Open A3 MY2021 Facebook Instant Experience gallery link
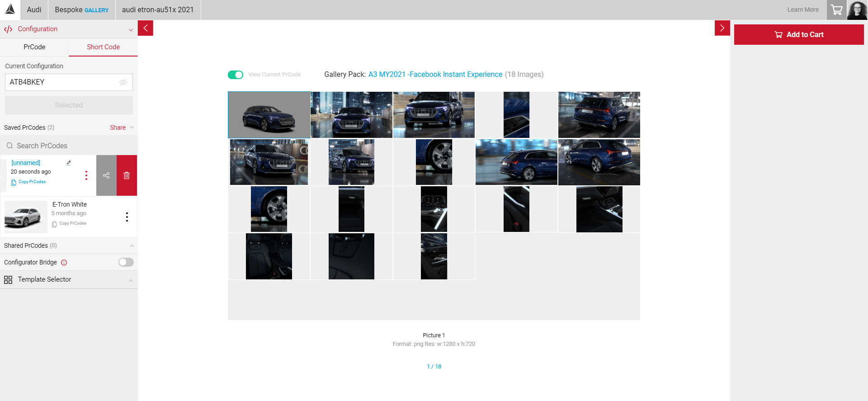 435,74
